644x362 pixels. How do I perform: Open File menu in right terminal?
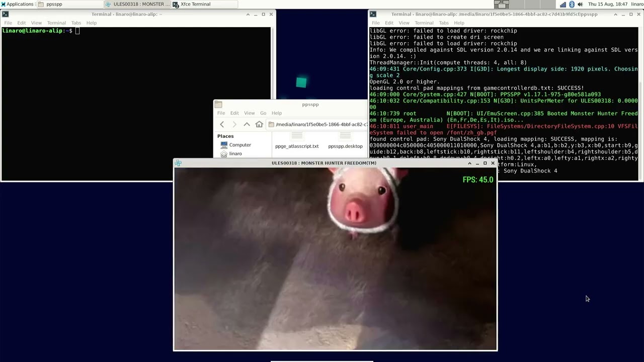(x=376, y=23)
